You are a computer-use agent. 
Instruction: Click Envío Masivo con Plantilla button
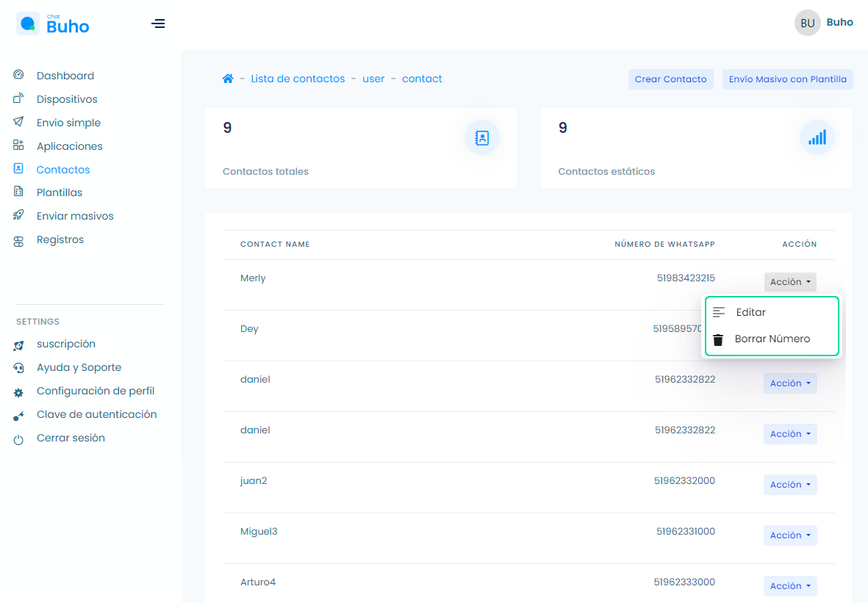[x=787, y=79]
